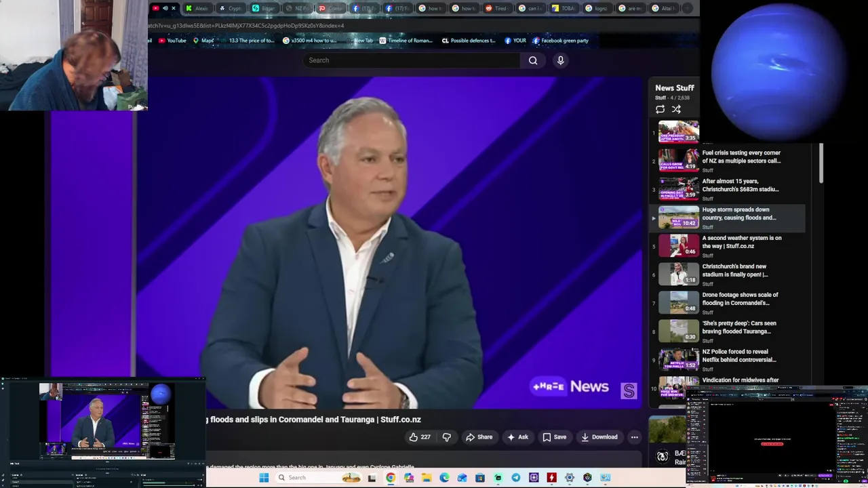Screen dimensions: 868x488
Task: Switch to the TOBA browser tab
Action: 563,8
